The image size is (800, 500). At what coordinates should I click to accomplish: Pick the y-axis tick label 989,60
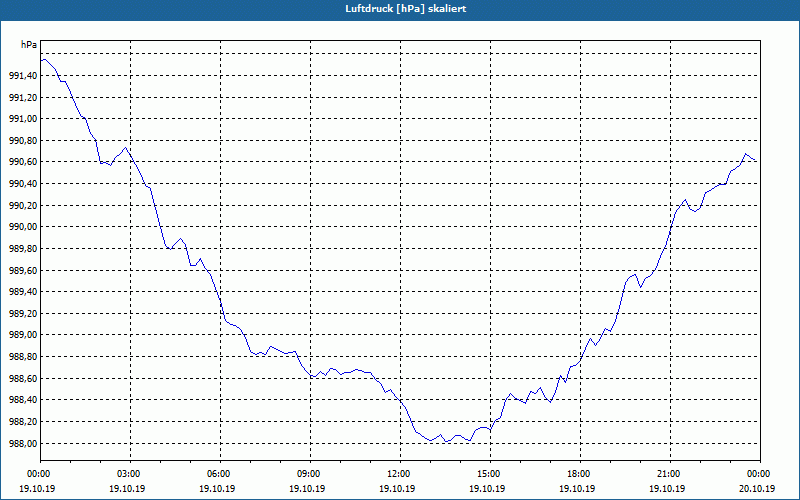pos(23,270)
